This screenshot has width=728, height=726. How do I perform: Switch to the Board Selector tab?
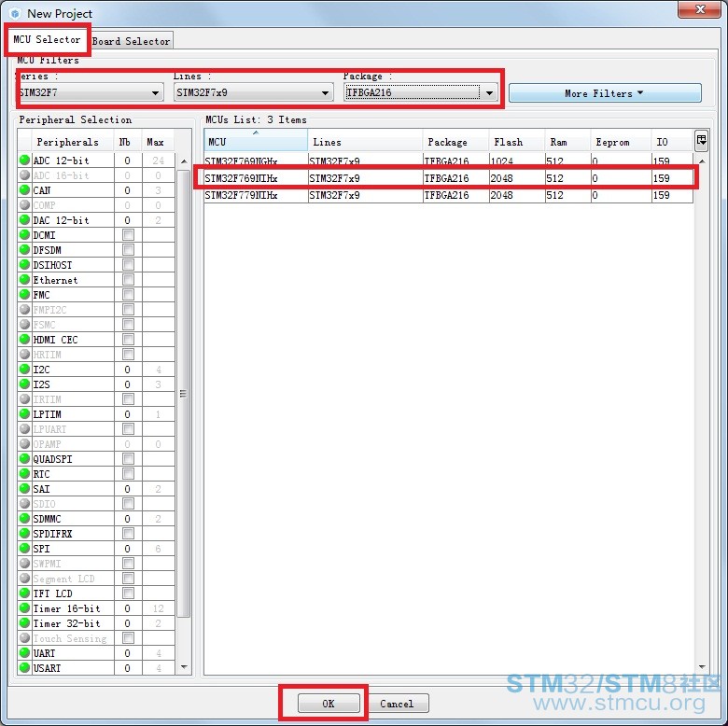tap(132, 41)
